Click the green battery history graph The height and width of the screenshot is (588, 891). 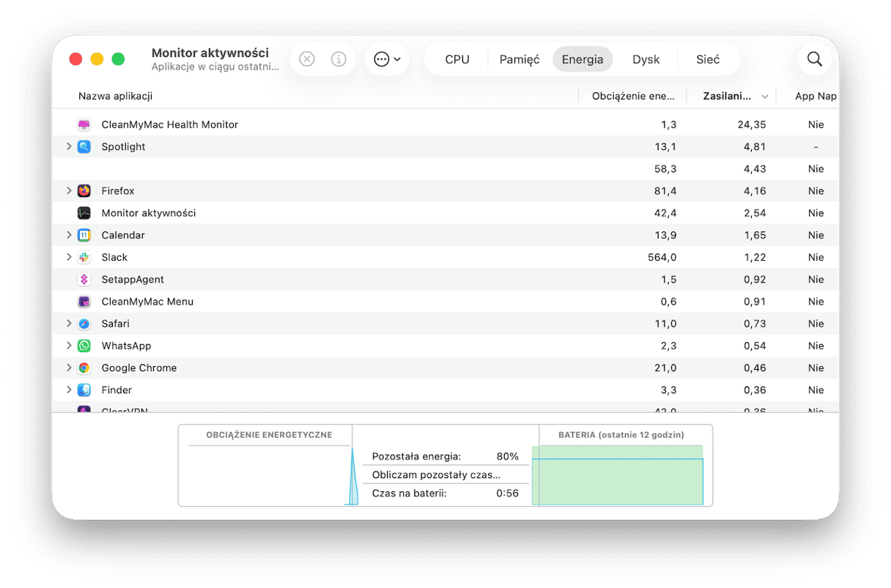618,475
